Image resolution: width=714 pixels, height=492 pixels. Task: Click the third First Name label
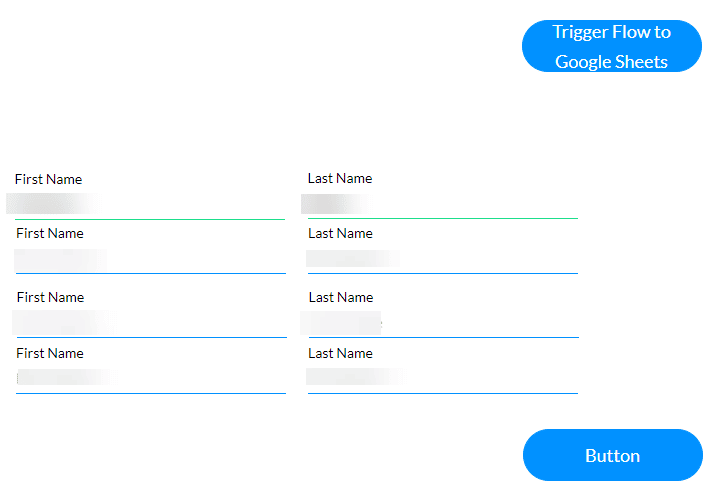(50, 297)
